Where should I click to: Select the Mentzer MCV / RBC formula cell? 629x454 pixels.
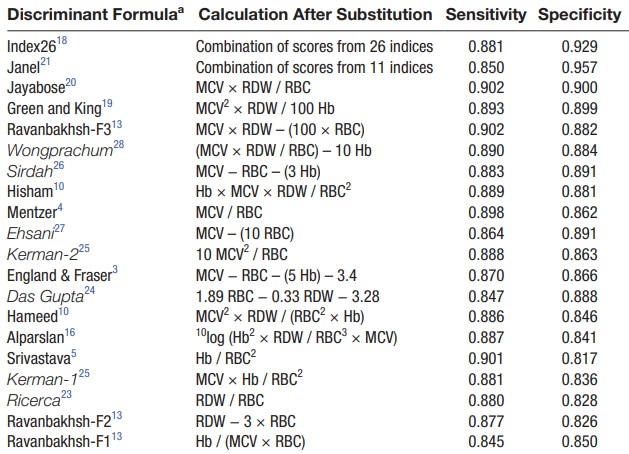(229, 213)
